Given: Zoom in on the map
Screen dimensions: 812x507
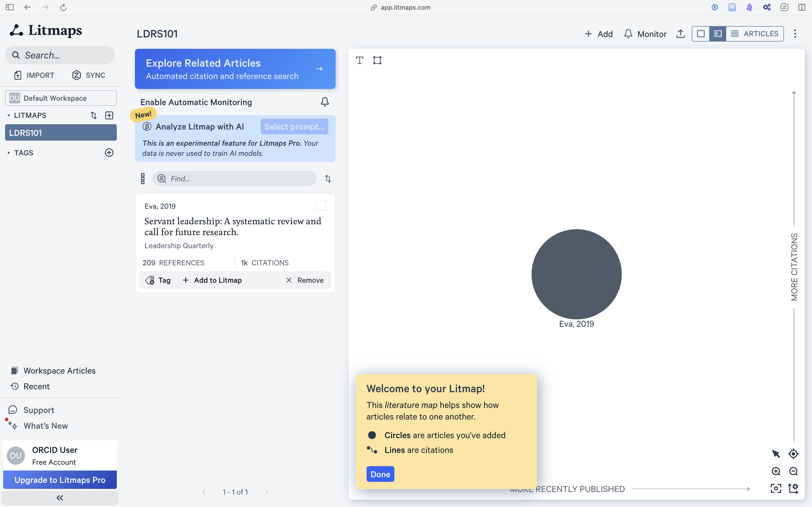Looking at the screenshot, I should (776, 471).
